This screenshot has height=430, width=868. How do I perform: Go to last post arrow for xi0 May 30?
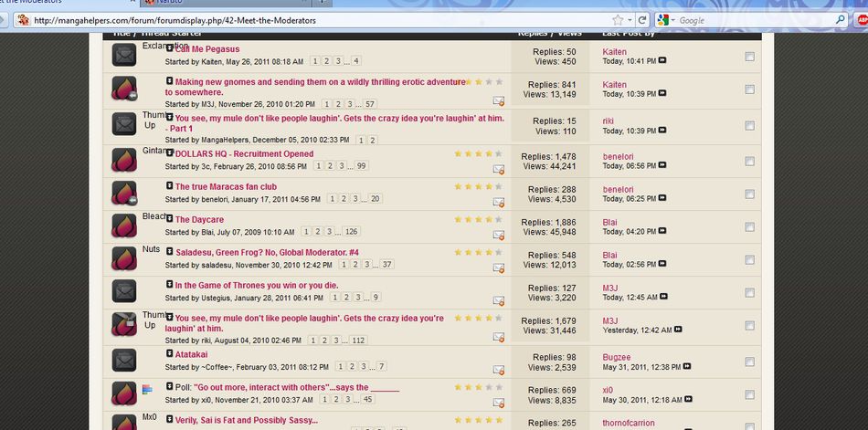(687, 399)
